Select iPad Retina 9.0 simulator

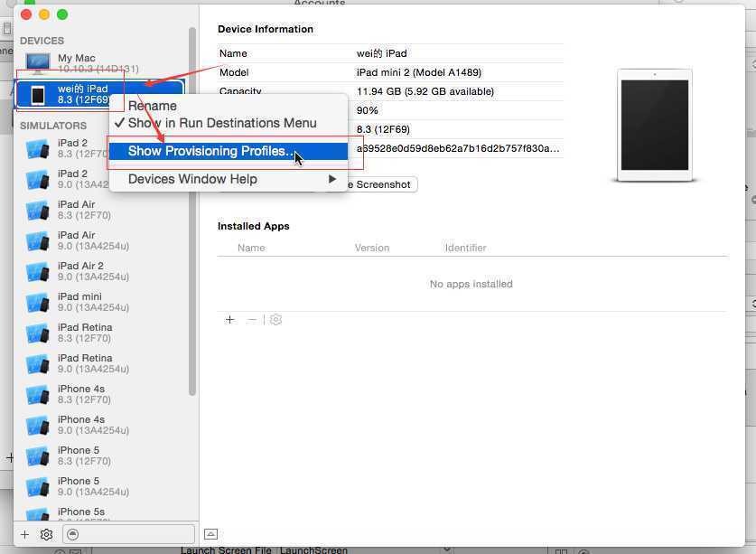click(104, 363)
